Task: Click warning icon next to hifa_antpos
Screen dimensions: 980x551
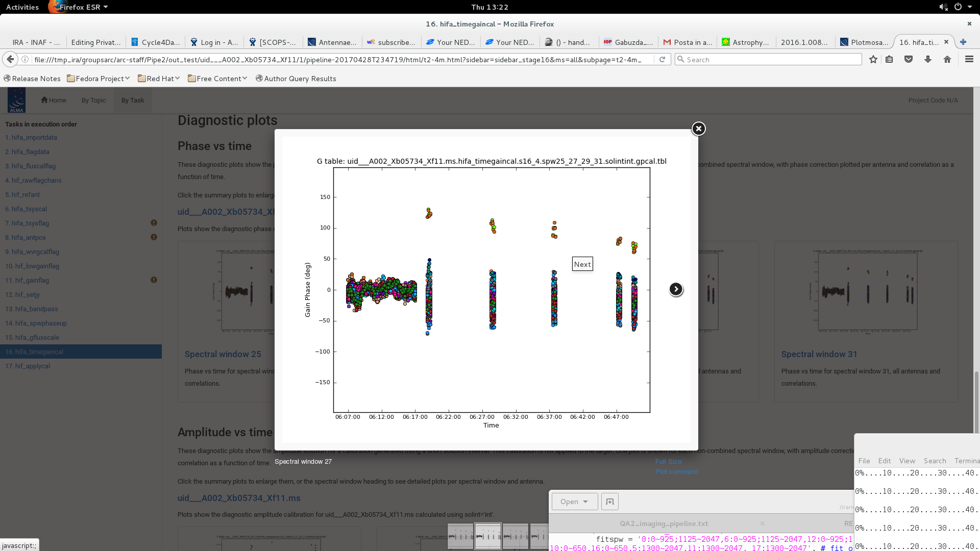Action: [x=154, y=237]
